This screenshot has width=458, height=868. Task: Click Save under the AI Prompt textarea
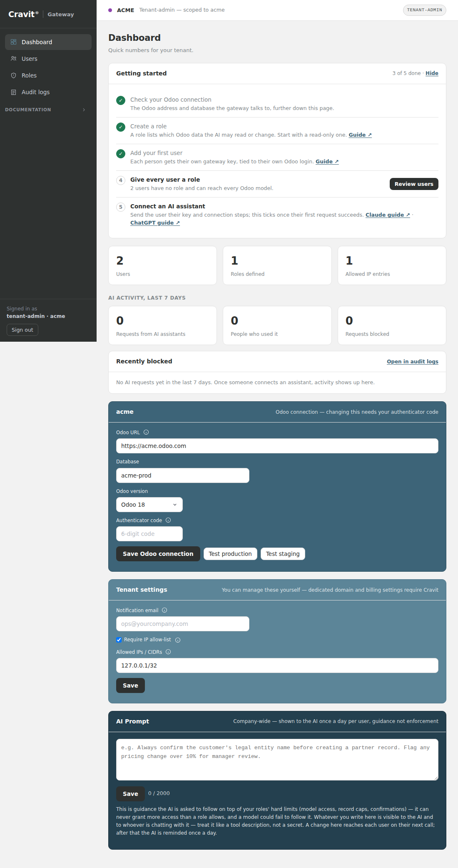[130, 794]
